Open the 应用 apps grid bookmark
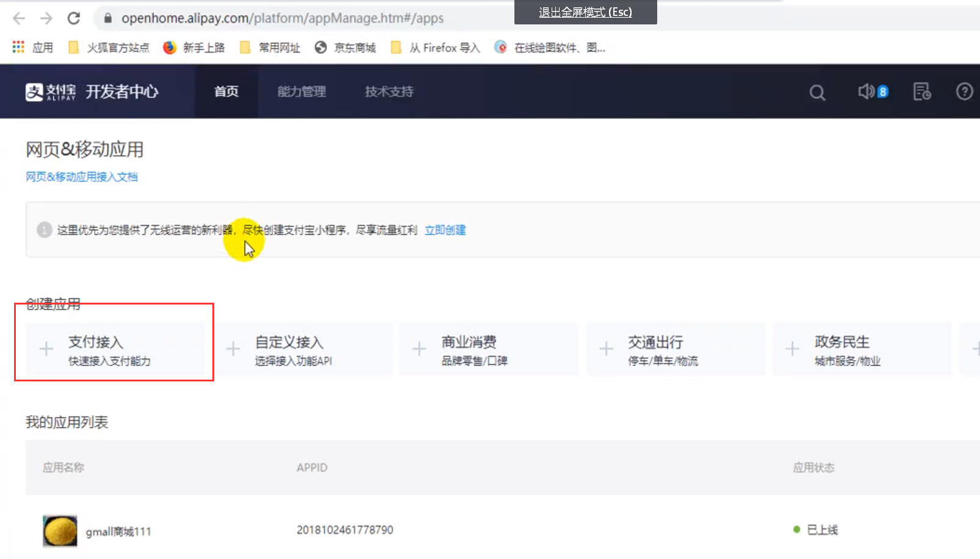 [33, 48]
